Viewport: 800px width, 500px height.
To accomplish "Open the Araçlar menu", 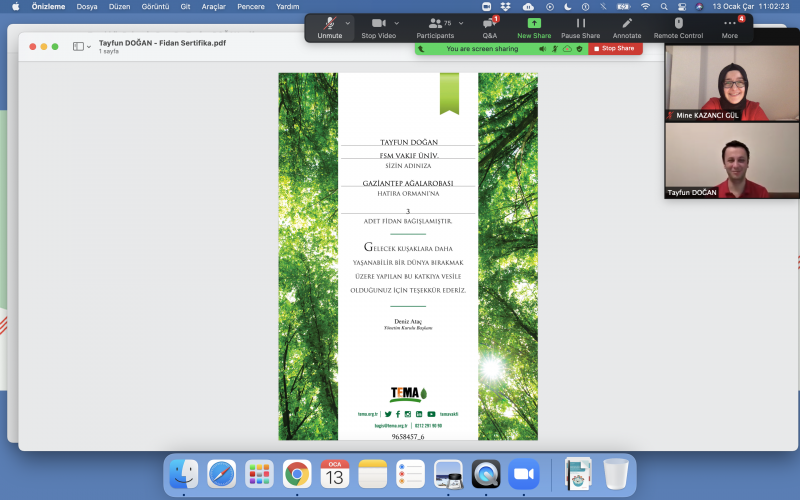I will point(213,6).
